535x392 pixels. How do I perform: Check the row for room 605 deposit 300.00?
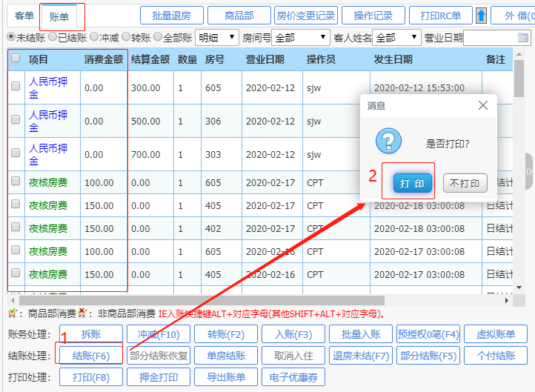click(16, 86)
